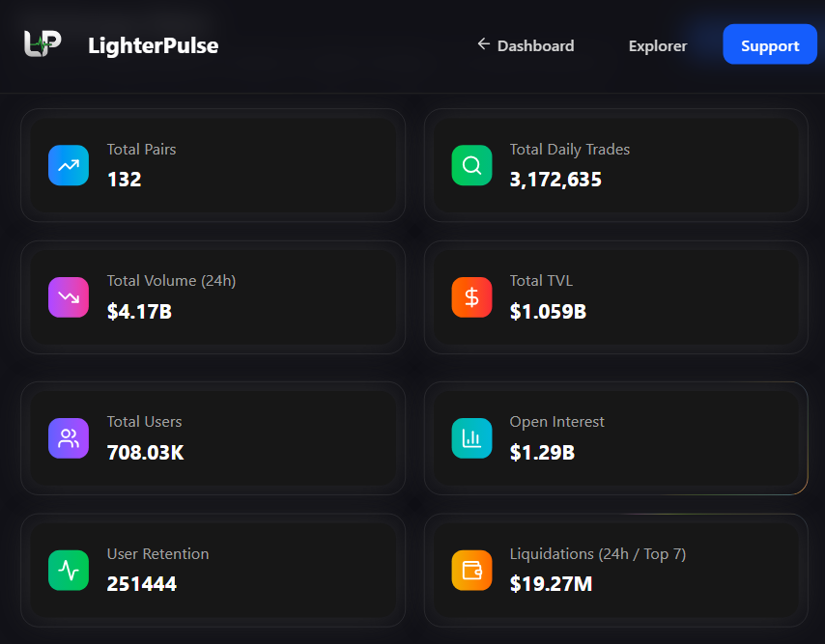825x644 pixels.
Task: Click the value 708.03K
Action: coord(146,452)
